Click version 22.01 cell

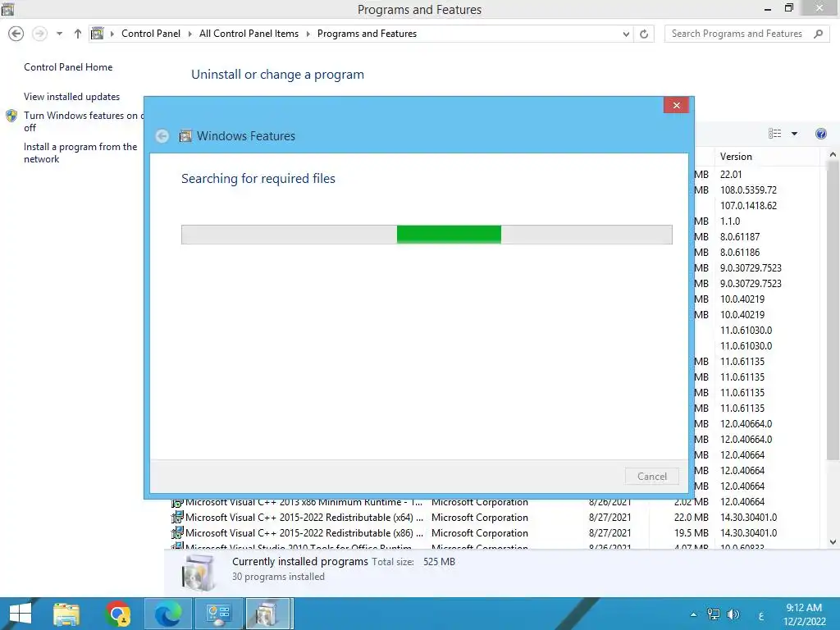731,175
